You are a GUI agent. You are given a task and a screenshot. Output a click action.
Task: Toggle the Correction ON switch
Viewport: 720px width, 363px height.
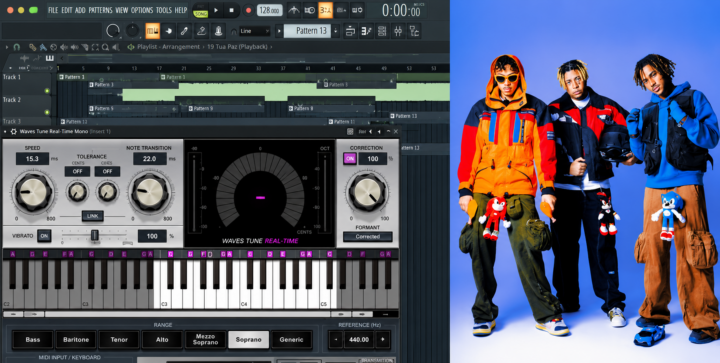click(x=350, y=159)
